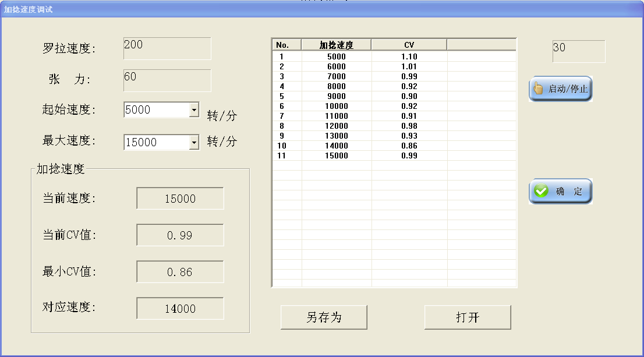Click the CV column header
The image size is (644, 357).
409,45
